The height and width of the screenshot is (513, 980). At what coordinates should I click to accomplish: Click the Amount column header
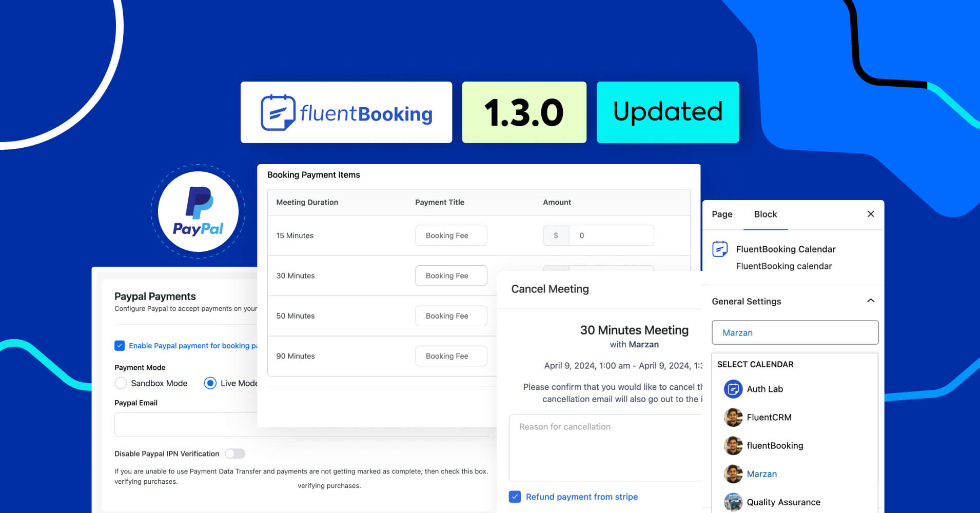point(557,202)
